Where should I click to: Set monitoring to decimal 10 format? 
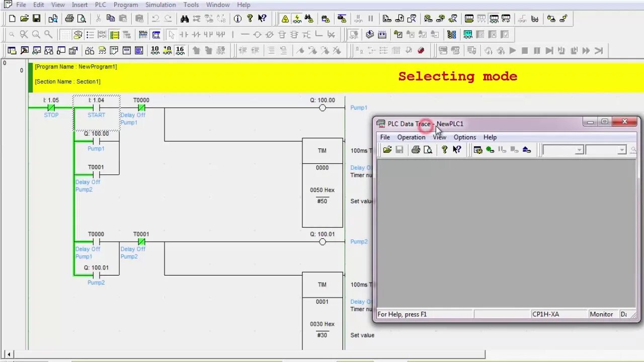[x=155, y=50]
